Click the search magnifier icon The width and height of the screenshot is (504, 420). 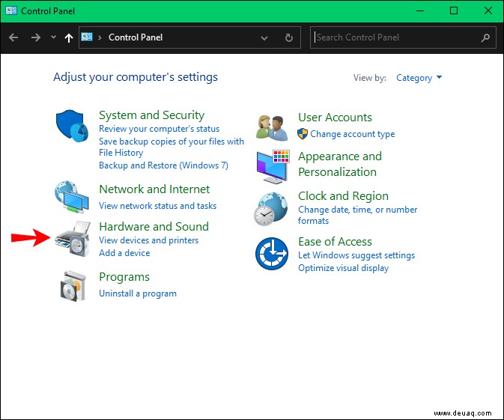tap(485, 37)
